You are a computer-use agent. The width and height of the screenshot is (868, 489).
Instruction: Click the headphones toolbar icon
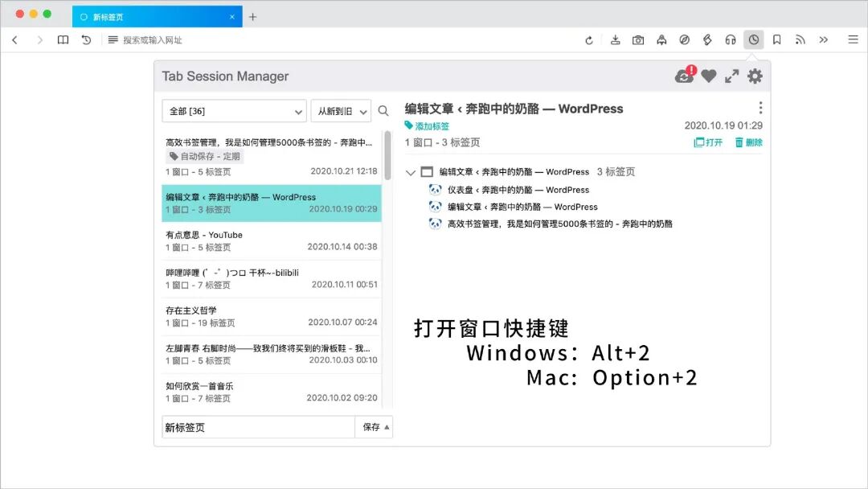coord(731,40)
